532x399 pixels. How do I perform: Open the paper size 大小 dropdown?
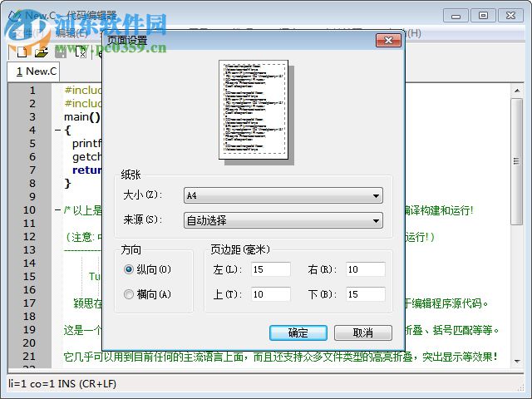283,195
